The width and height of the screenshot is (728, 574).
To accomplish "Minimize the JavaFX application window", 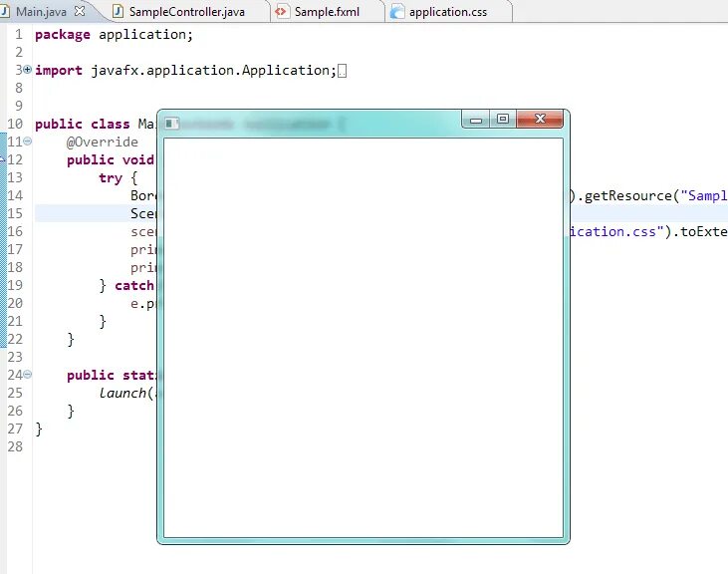I will 476,120.
